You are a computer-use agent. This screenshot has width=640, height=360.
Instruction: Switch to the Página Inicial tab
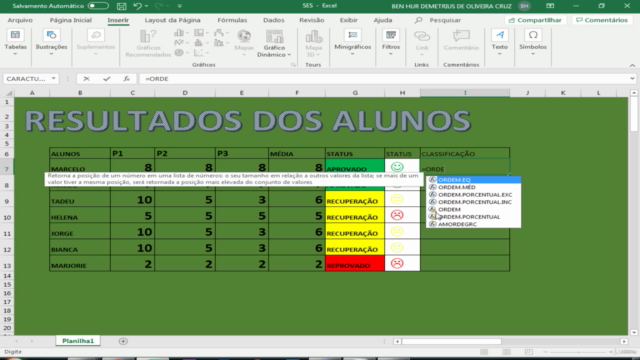click(71, 20)
